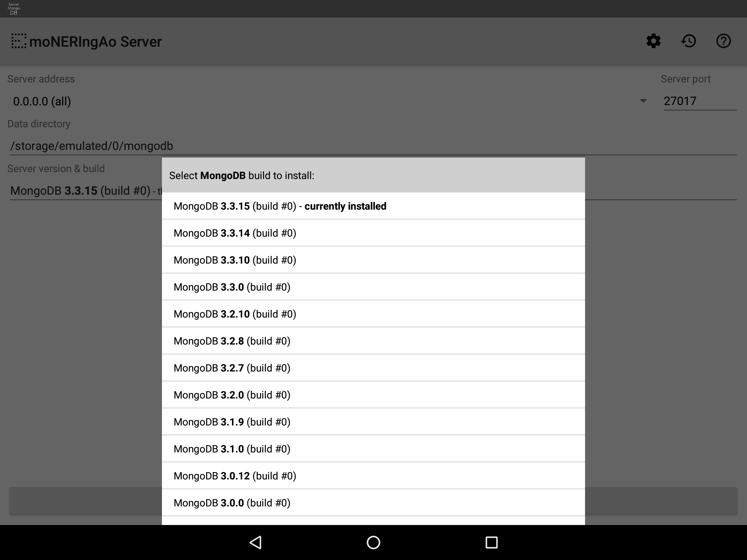Tap the Server MongoDB status bar icon

click(x=14, y=9)
